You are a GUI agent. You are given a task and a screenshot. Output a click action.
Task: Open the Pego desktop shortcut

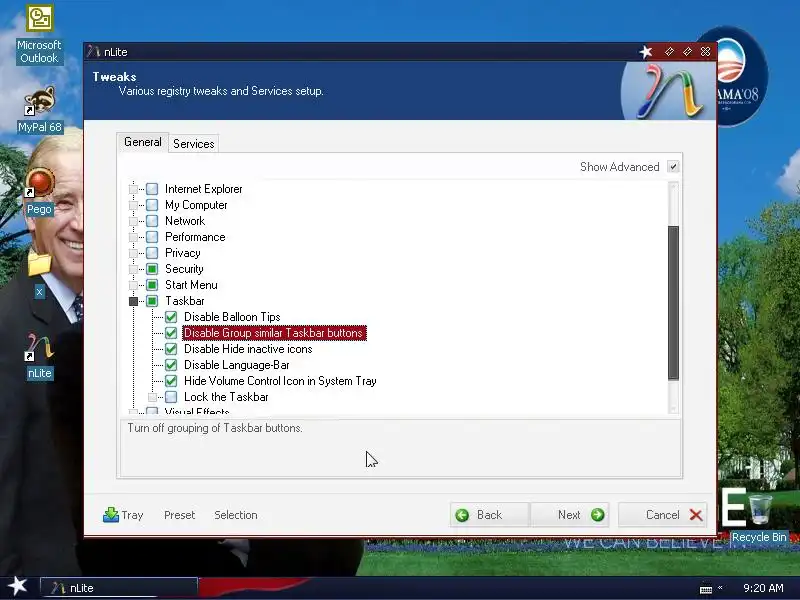point(39,191)
